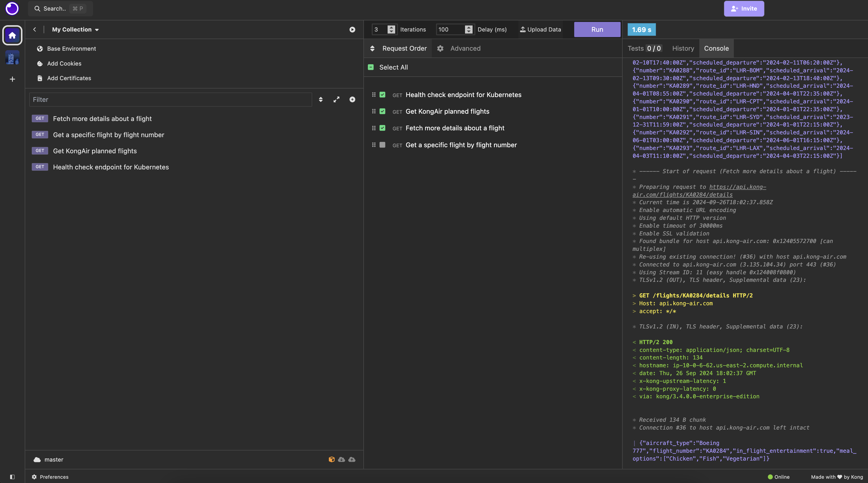Image resolution: width=868 pixels, height=483 pixels.
Task: Click the 'HTTP/2 200' status line in console
Action: pyautogui.click(x=656, y=342)
